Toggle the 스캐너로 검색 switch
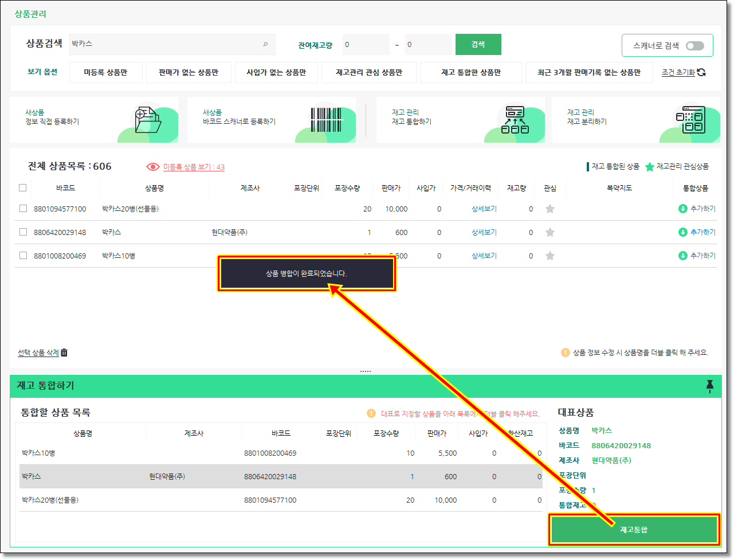Viewport: 734px width, 560px height. [x=694, y=46]
